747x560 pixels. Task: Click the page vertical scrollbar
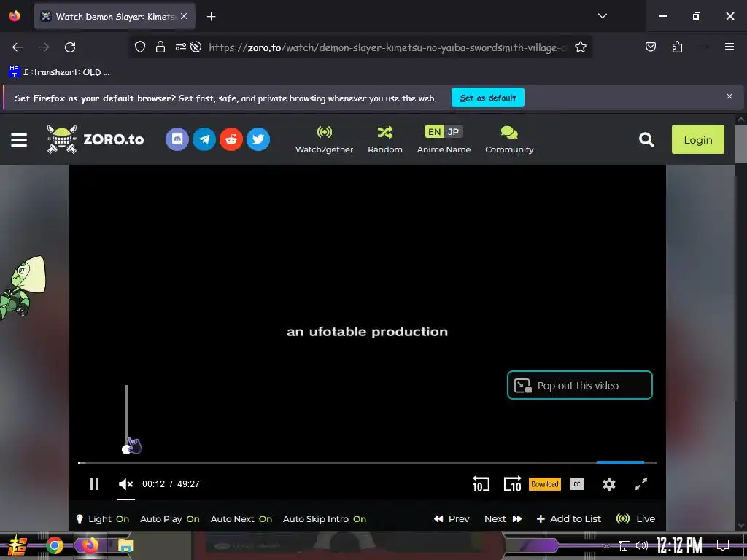741,144
